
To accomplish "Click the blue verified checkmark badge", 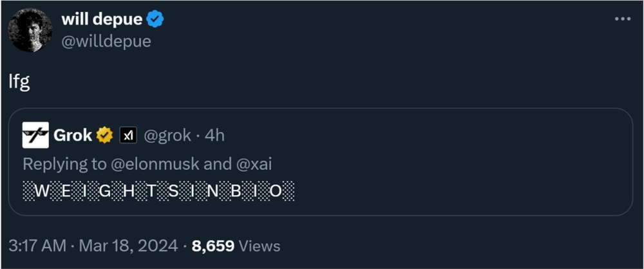I will [x=155, y=19].
